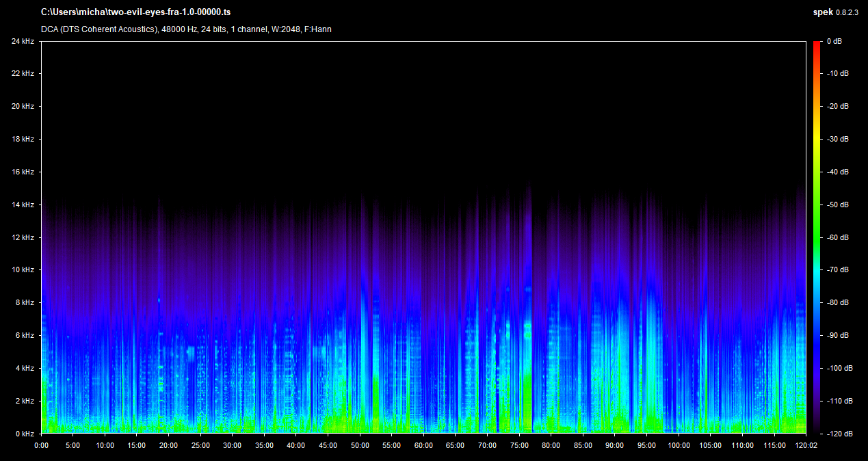The image size is (868, 461).
Task: Select the -60 dB scale label
Action: point(836,237)
